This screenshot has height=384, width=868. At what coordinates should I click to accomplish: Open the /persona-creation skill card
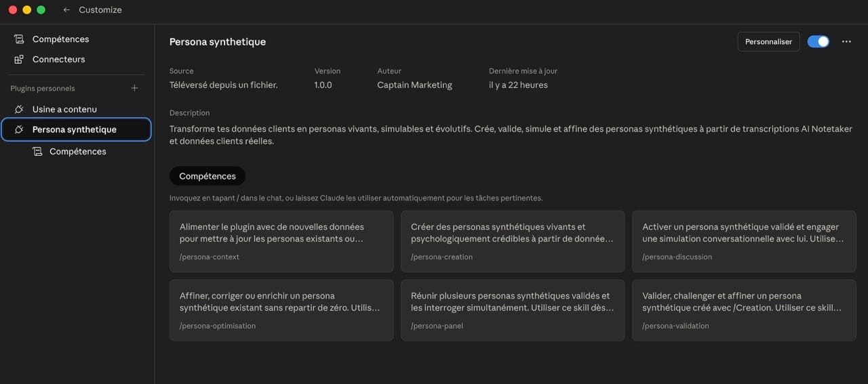513,241
